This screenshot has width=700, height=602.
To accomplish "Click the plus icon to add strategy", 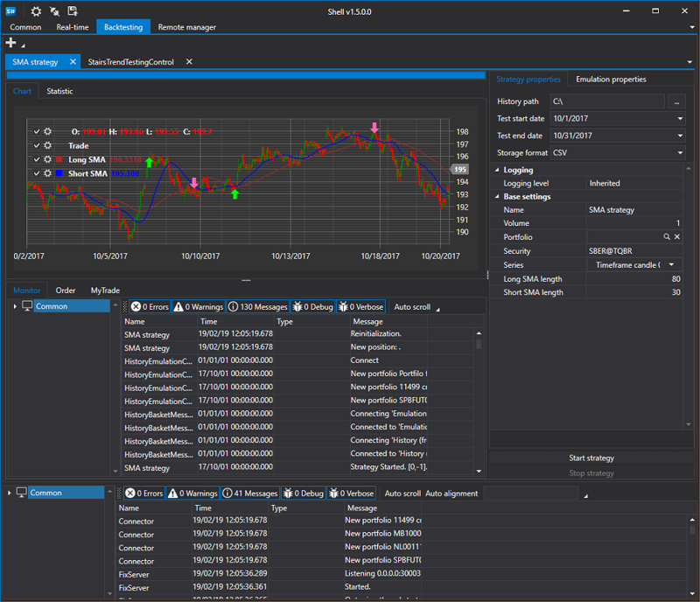I will tap(11, 43).
